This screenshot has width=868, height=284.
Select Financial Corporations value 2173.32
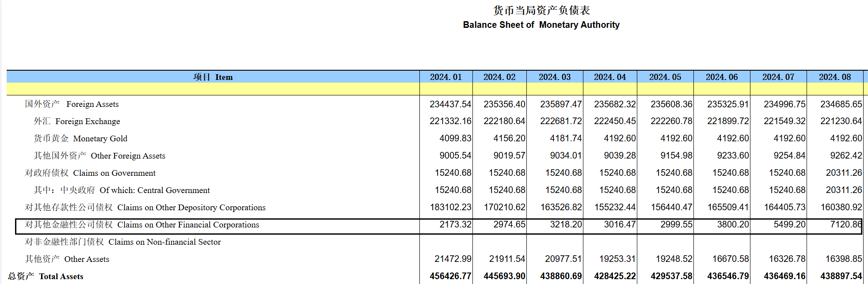(455, 224)
